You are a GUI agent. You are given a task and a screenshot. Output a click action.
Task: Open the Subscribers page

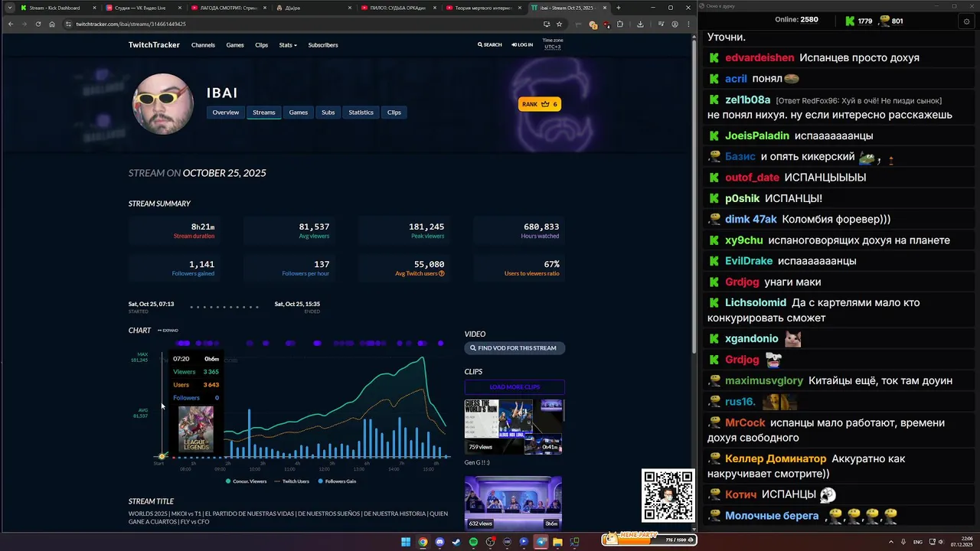click(323, 45)
